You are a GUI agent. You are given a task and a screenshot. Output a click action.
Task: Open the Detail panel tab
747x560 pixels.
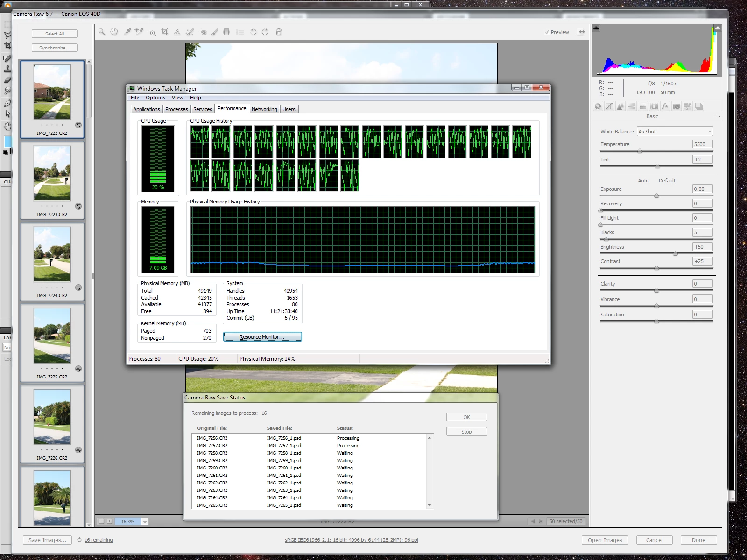[x=620, y=106]
